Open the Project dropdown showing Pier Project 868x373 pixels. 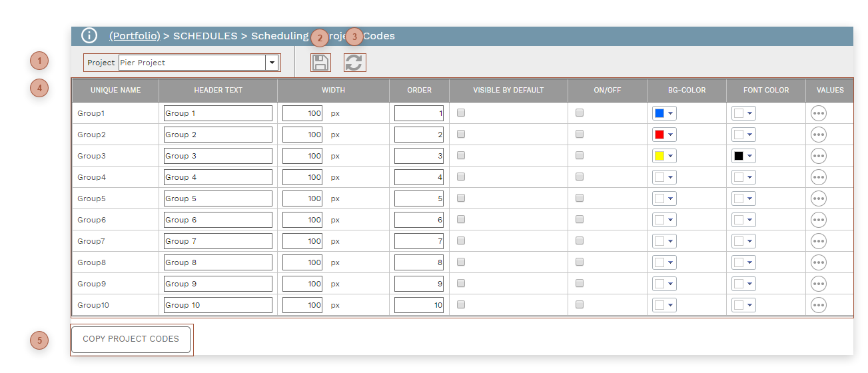click(271, 63)
